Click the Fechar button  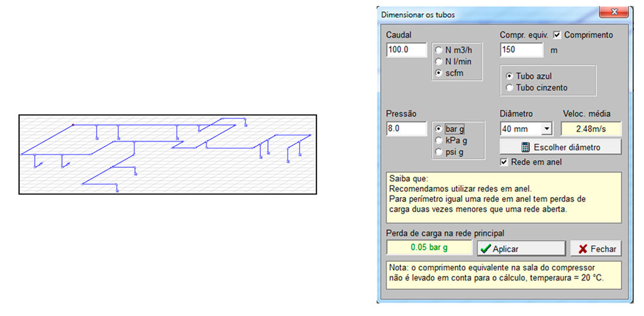596,248
